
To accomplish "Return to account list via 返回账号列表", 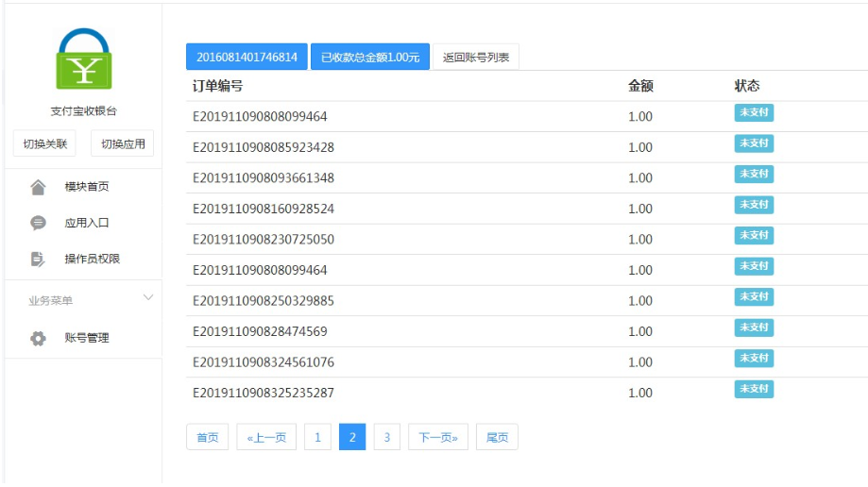I will [x=476, y=57].
